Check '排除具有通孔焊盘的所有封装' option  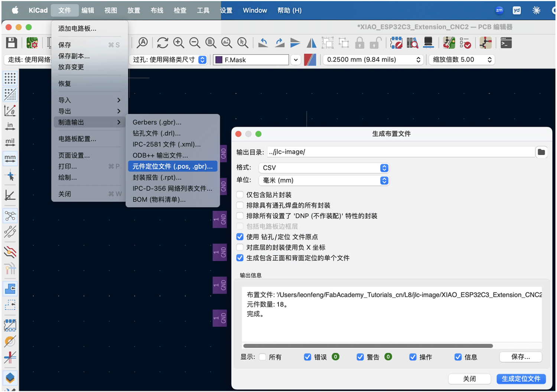pos(240,205)
